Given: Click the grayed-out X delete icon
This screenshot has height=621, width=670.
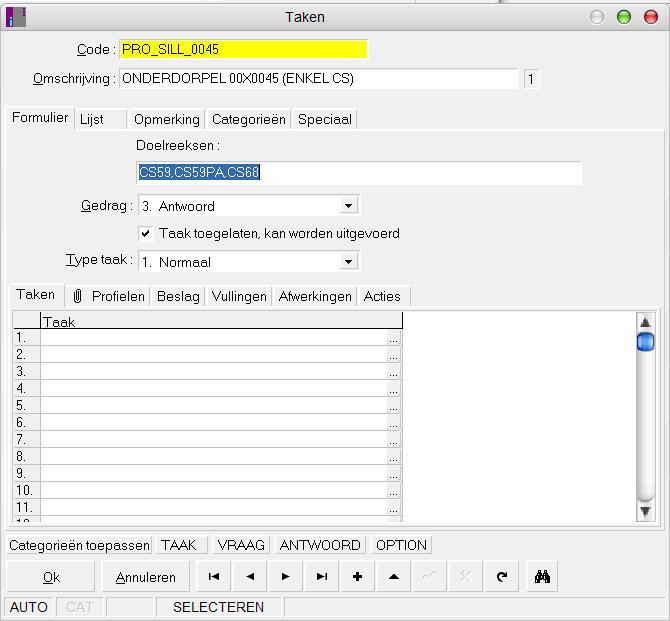Looking at the screenshot, I should 466,577.
